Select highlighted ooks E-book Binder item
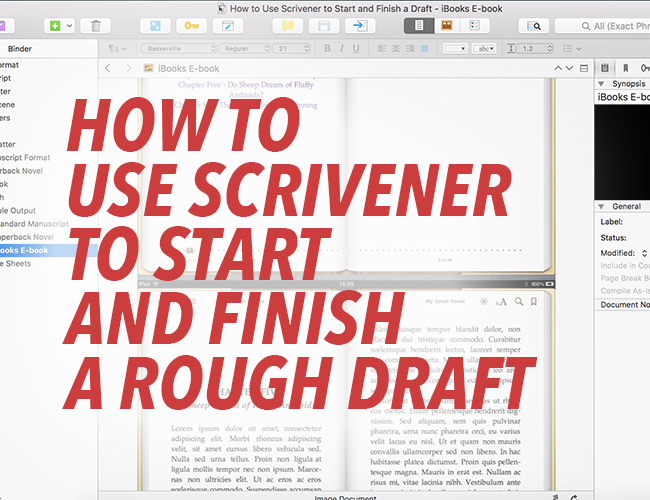Image resolution: width=650 pixels, height=500 pixels. [49, 250]
